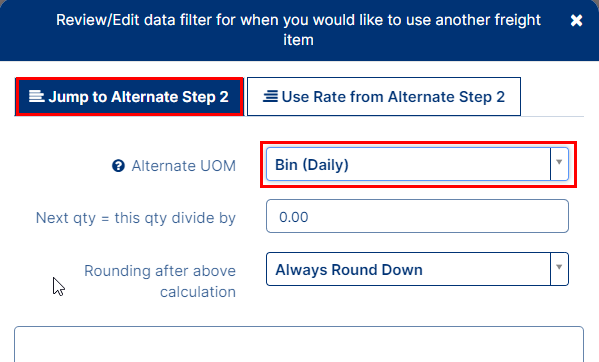Click inside the empty box at bottom
The width and height of the screenshot is (599, 362).
(x=299, y=344)
